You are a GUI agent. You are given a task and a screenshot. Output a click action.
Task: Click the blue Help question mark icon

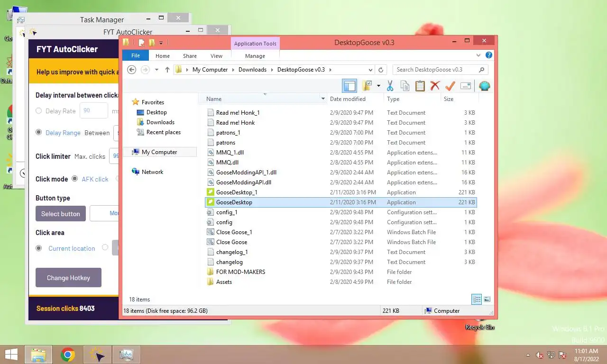[489, 55]
